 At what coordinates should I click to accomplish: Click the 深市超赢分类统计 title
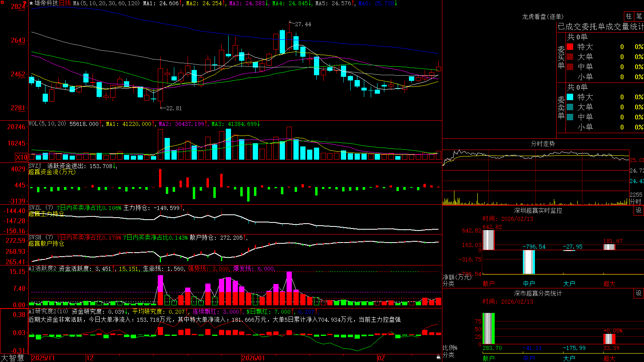[538, 293]
